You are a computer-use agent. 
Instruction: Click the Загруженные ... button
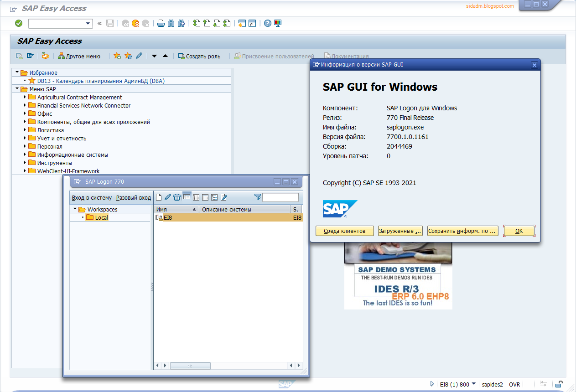coord(400,231)
